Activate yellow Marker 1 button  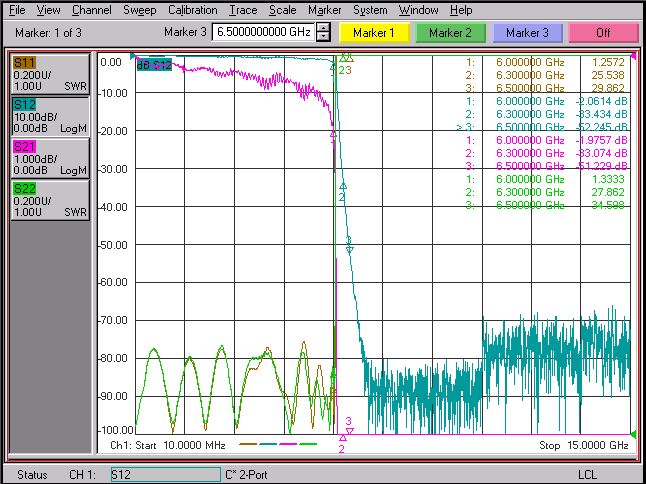pos(374,33)
